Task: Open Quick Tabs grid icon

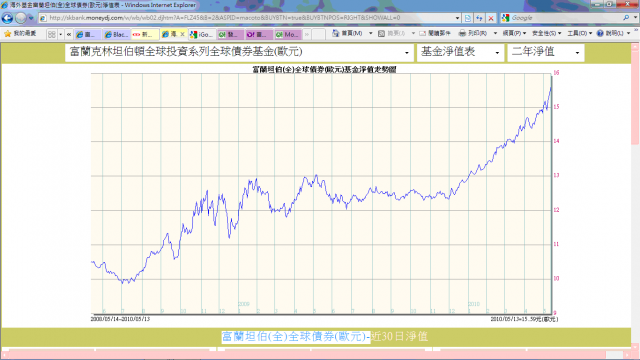Action: pos(52,34)
